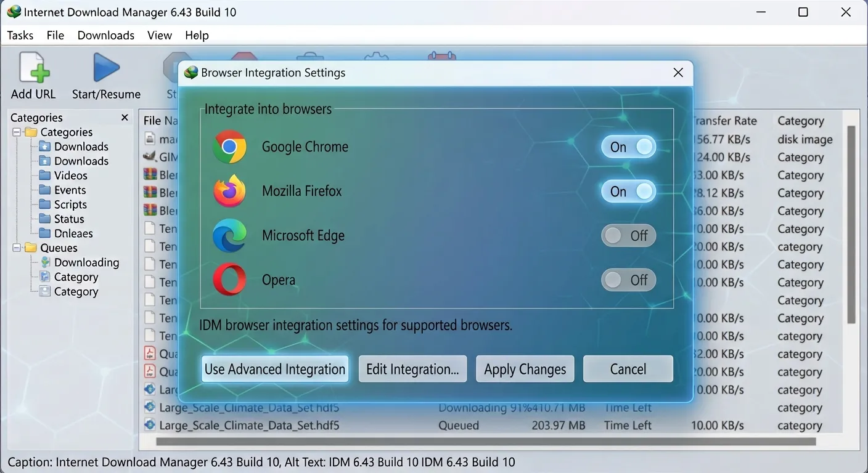Click the Add URL toolbar icon

click(33, 67)
